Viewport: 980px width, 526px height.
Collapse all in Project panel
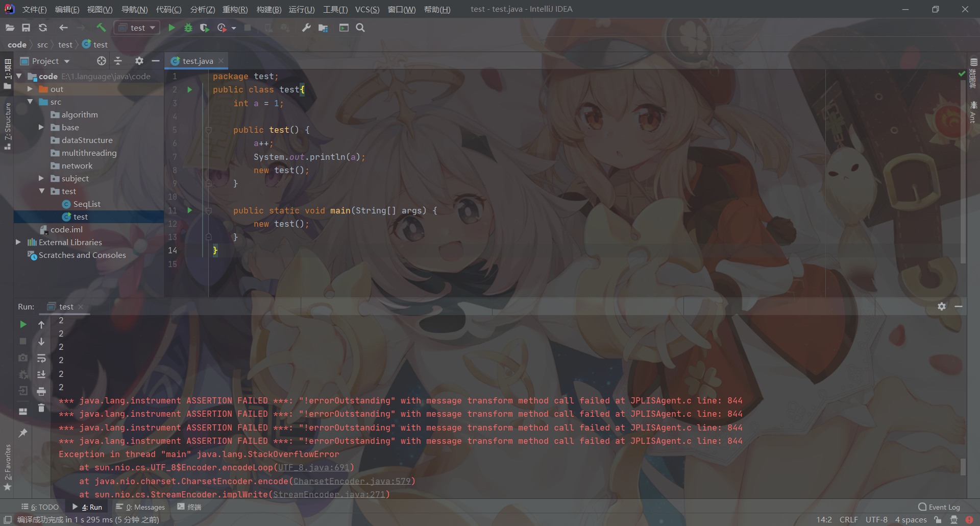118,61
